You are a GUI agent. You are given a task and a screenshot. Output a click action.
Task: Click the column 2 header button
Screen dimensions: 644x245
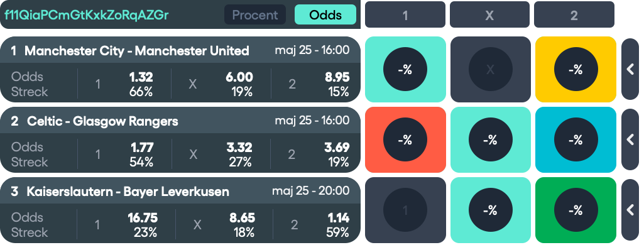click(574, 15)
